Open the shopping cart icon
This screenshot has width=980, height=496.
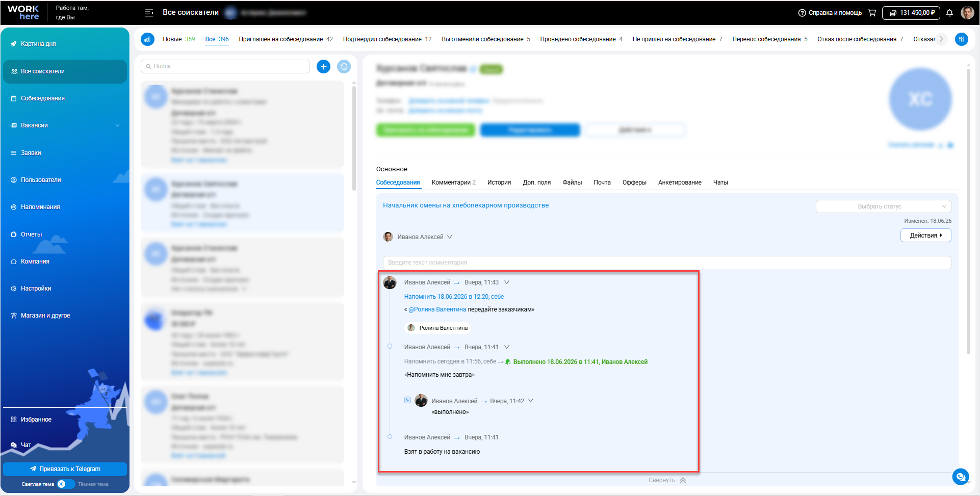[x=872, y=13]
